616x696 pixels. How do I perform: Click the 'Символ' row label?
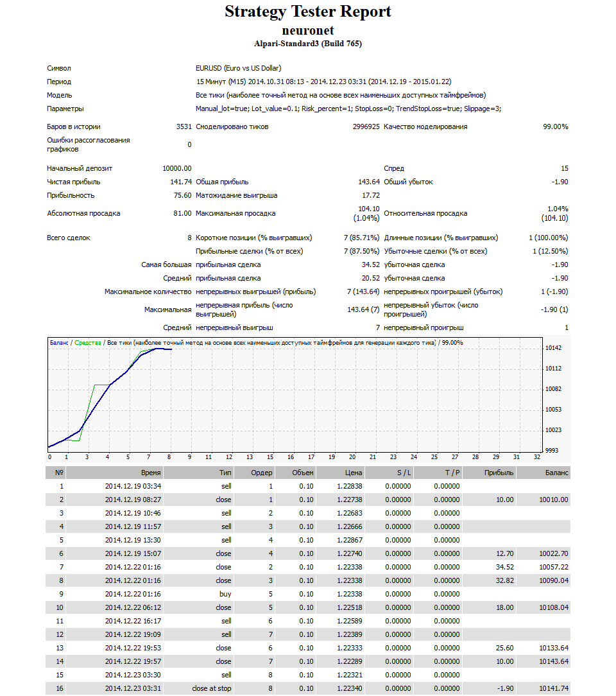pos(59,68)
